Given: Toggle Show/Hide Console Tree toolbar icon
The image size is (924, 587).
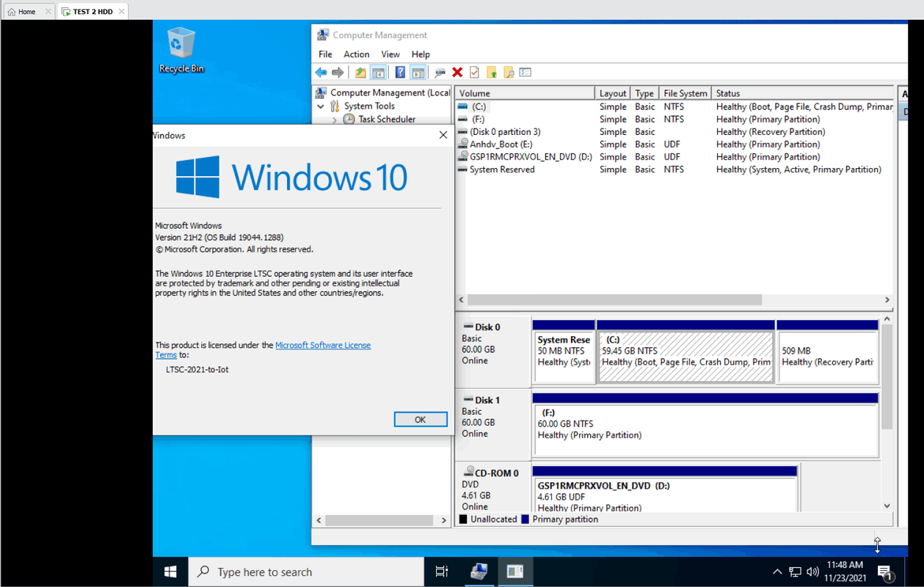Looking at the screenshot, I should point(378,73).
